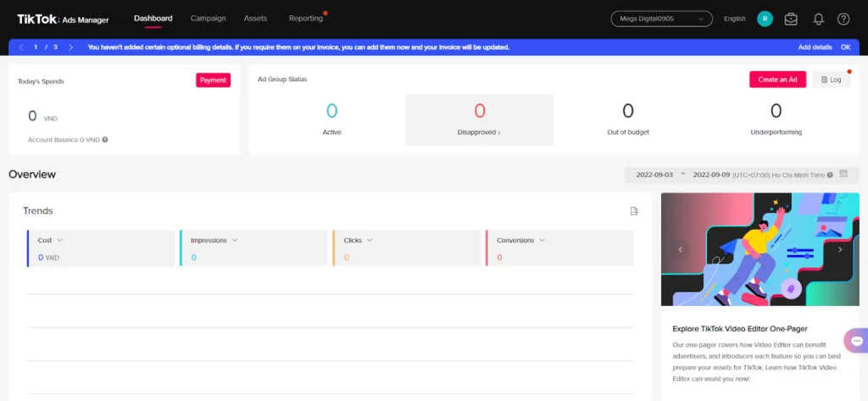Show previous carousel slide
This screenshot has height=401, width=868.
(x=681, y=249)
